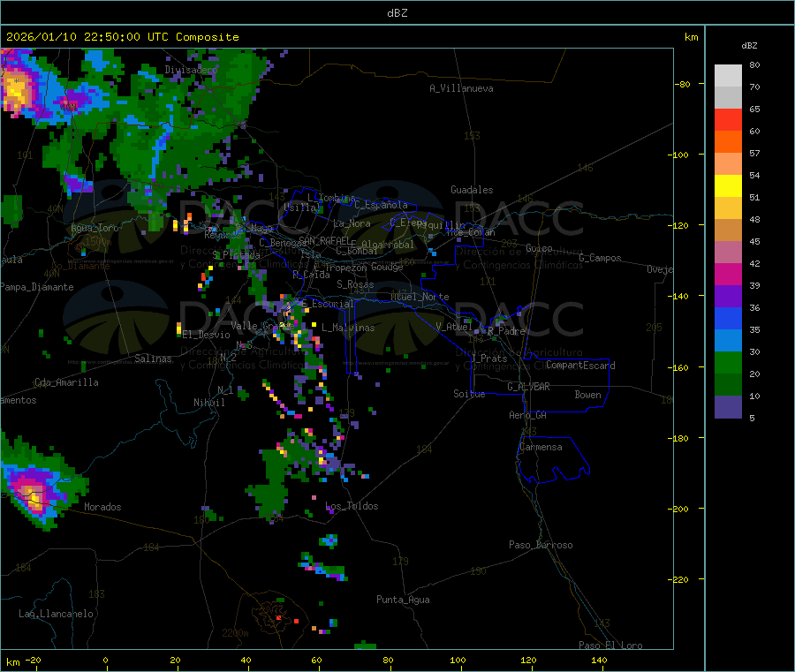Click the yellow 51-54 dBZ legend swatch
Viewport: 795px width, 672px height.
(x=728, y=186)
